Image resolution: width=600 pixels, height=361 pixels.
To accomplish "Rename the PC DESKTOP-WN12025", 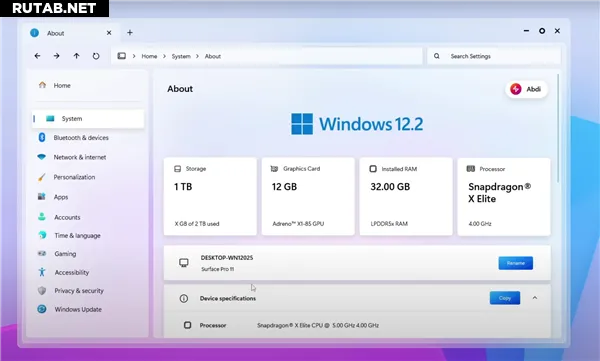I will (515, 263).
